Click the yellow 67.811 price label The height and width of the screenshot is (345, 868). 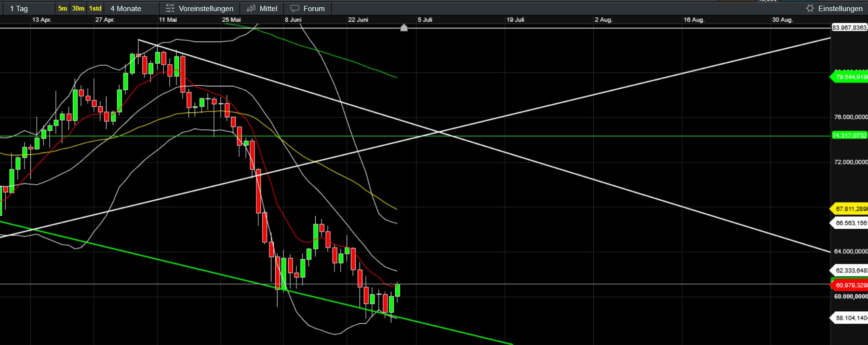coord(849,209)
